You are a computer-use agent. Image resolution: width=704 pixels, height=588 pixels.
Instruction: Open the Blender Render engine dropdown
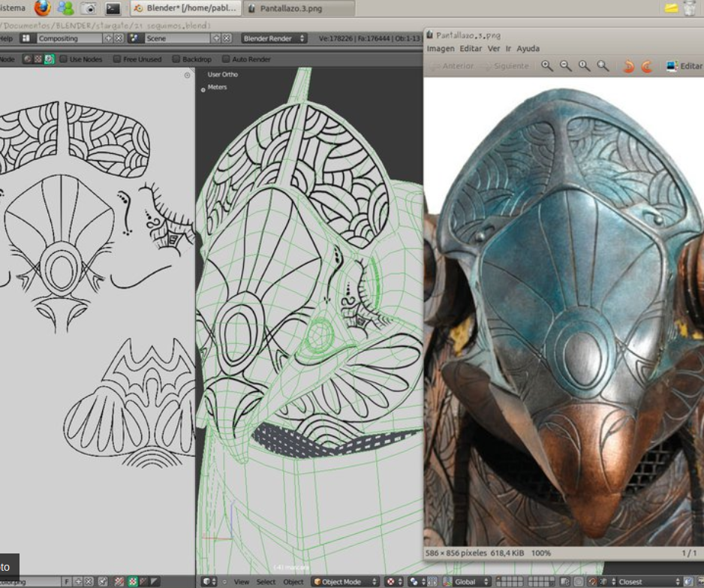click(274, 38)
